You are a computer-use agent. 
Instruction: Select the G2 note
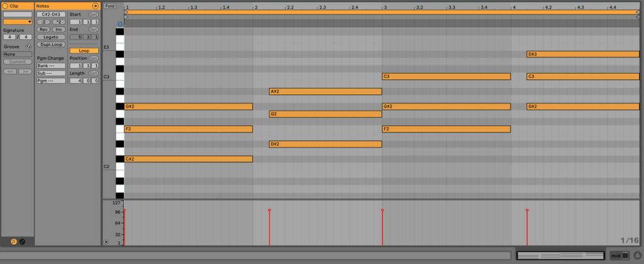coord(325,114)
